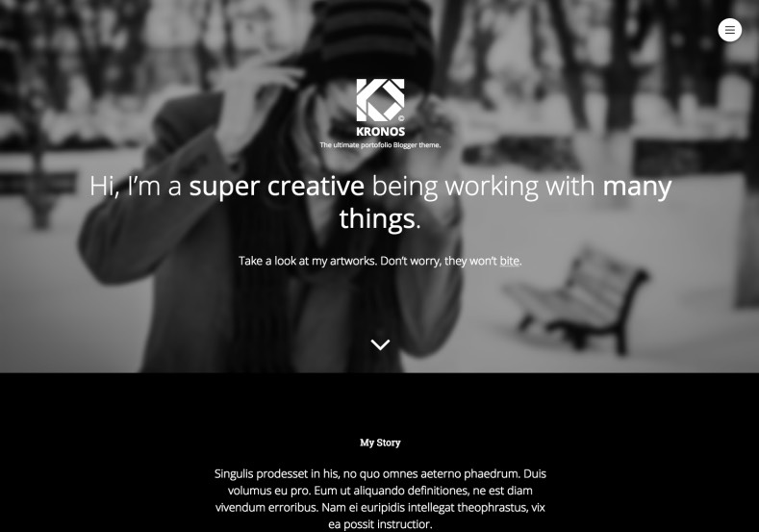Click the bold "many" word in headline
759x532 pixels.
[x=637, y=187]
